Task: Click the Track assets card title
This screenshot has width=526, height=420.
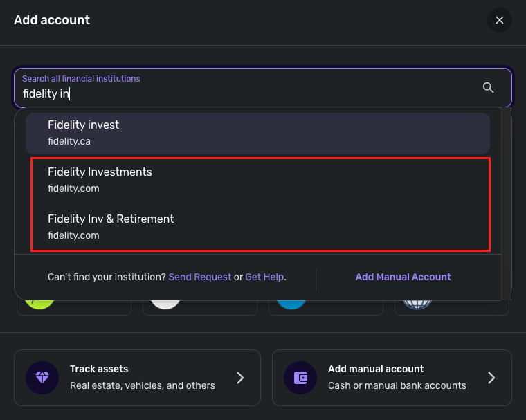Action: [99, 369]
